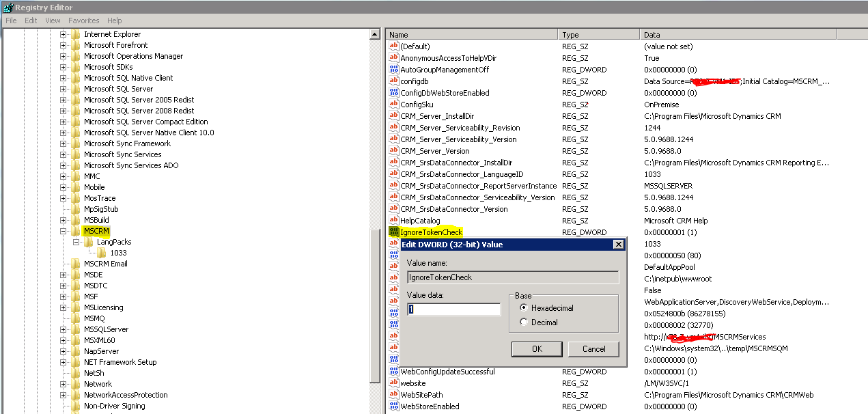Click the icon for CRM_SrsDataConnector_LanguageID
This screenshot has width=868, height=414.
click(393, 174)
